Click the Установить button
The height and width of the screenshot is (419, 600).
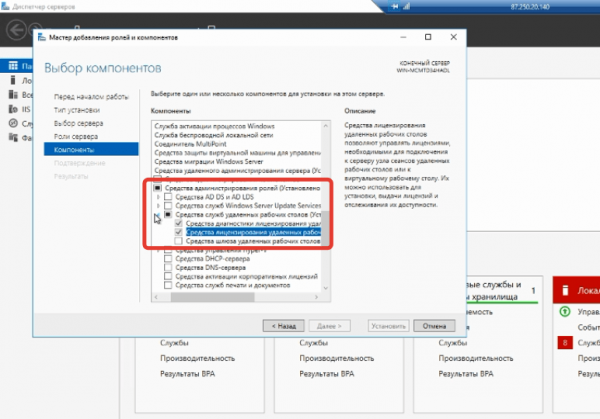[x=388, y=326]
